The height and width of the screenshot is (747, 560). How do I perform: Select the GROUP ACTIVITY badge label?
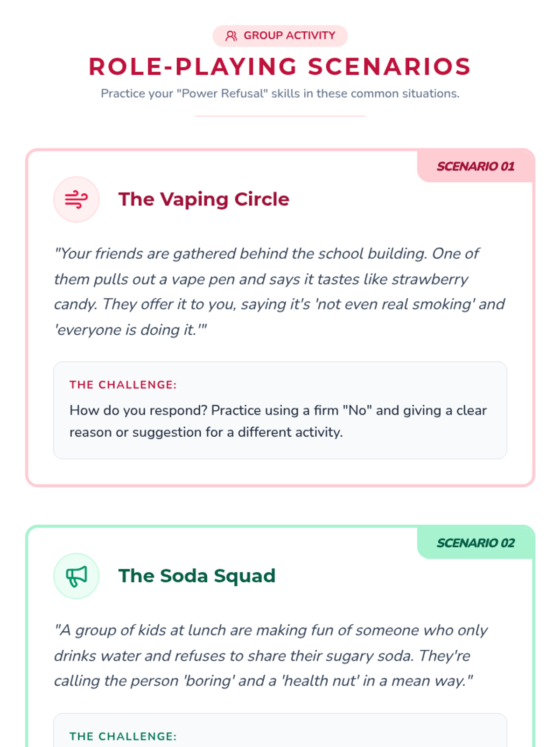[289, 36]
